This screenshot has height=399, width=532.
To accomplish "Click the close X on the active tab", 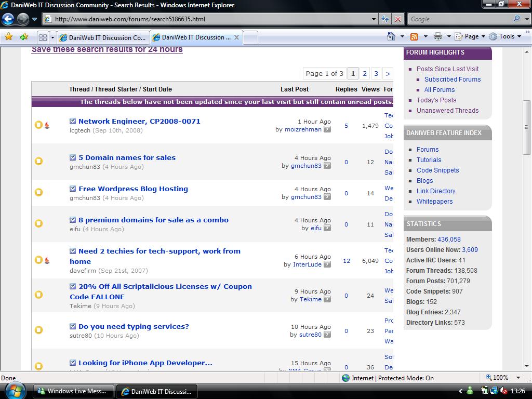I will coord(236,37).
